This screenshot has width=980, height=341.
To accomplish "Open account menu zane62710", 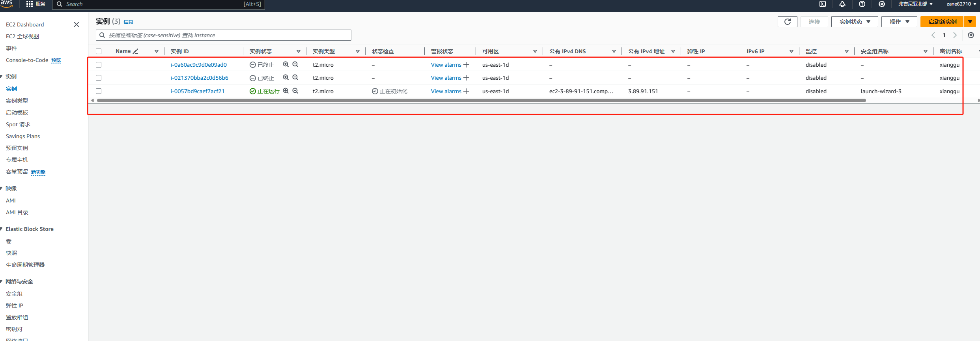I will click(x=961, y=4).
